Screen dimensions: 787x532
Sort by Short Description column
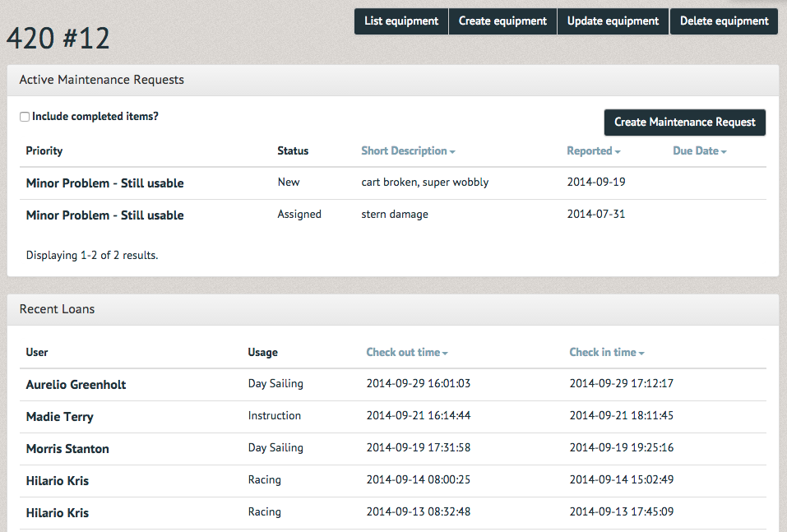408,151
